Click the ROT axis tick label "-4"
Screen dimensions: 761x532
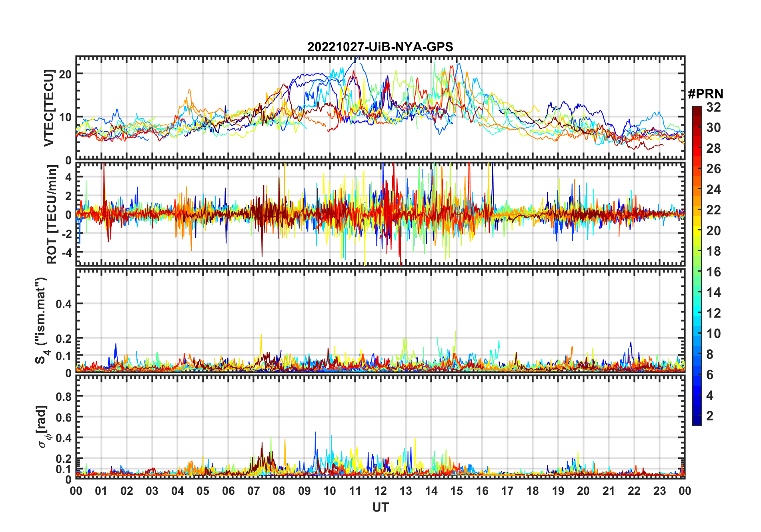tap(67, 253)
